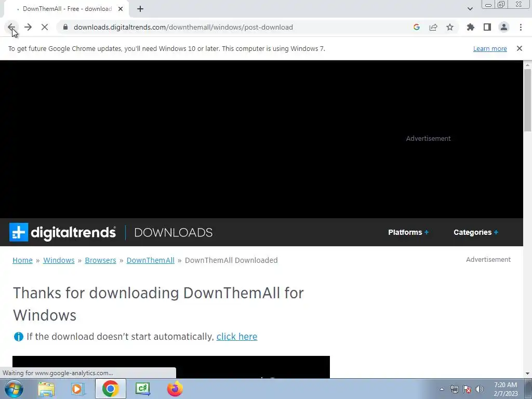532x399 pixels.
Task: Click the 'click here' download link
Action: point(237,337)
